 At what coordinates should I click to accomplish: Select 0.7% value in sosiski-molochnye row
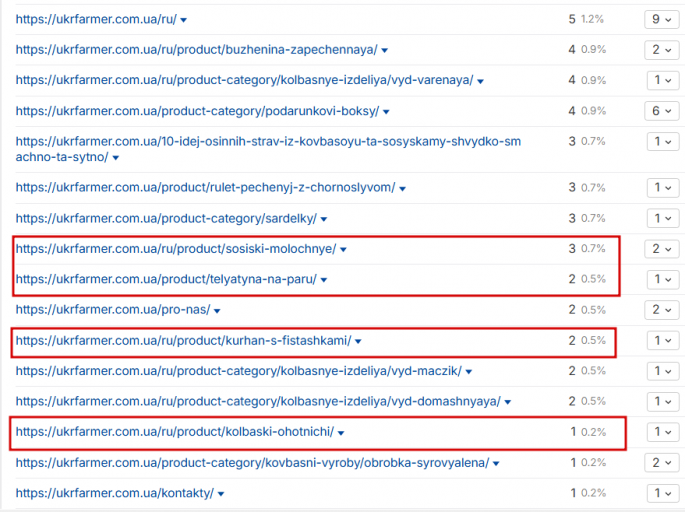593,249
